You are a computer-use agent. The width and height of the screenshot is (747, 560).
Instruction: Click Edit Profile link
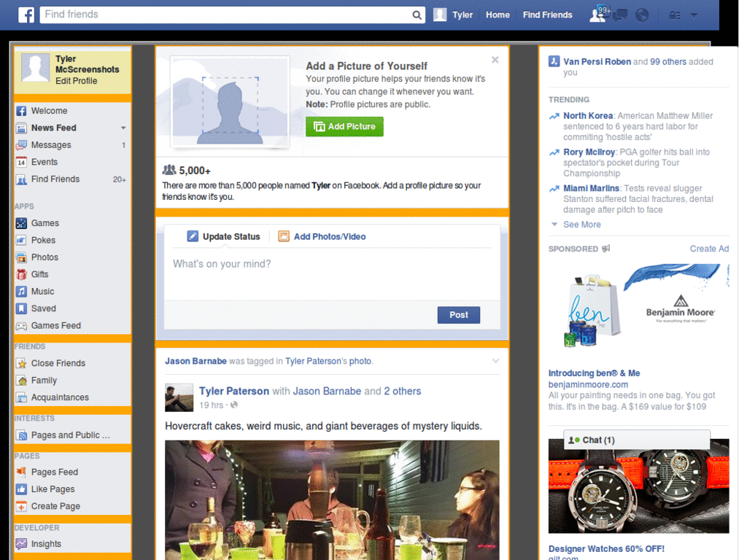(76, 81)
